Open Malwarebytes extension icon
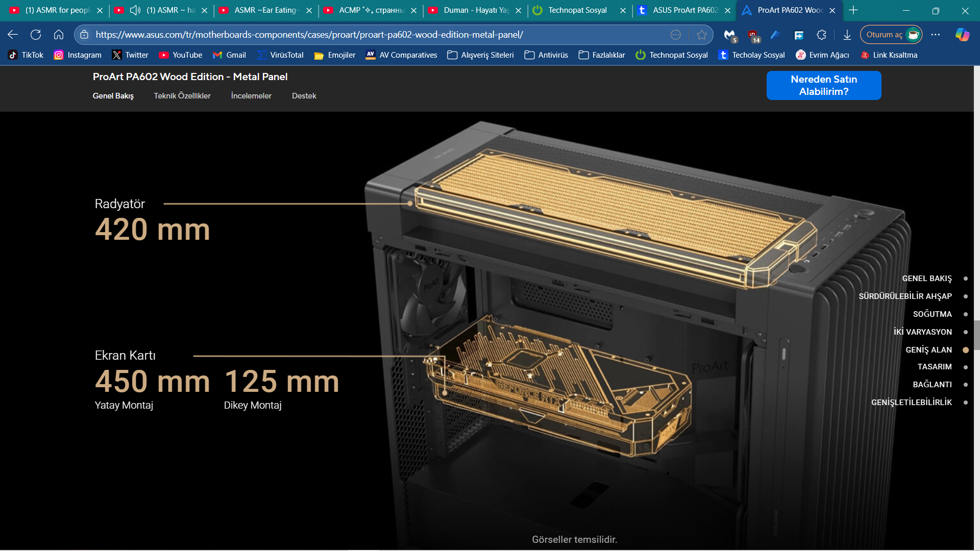The image size is (980, 551). 730,35
